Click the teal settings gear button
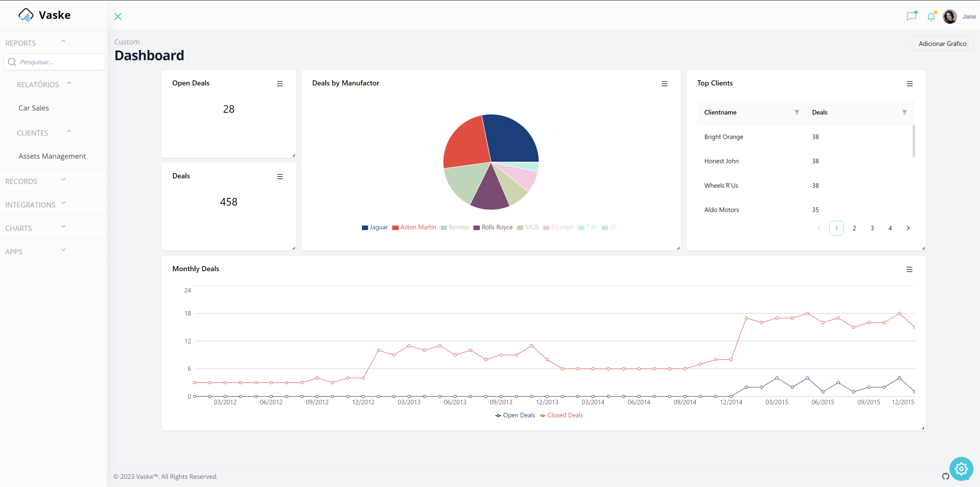Image resolution: width=980 pixels, height=487 pixels. (961, 469)
